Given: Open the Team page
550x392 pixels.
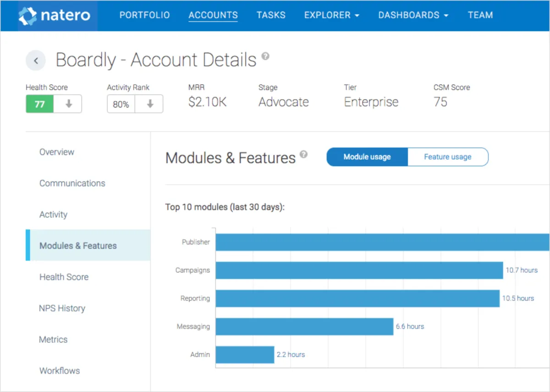Looking at the screenshot, I should 480,15.
